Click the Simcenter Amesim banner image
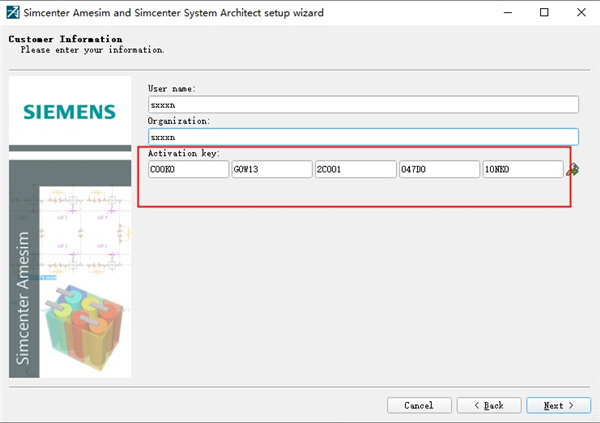This screenshot has width=600, height=423. [x=70, y=268]
